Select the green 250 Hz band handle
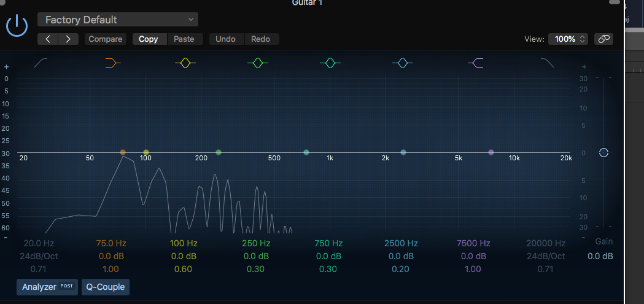Image resolution: width=644 pixels, height=304 pixels. (219, 152)
